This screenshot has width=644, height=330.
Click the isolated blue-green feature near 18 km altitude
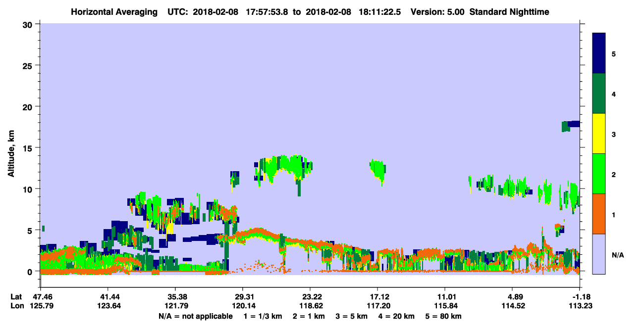point(571,126)
